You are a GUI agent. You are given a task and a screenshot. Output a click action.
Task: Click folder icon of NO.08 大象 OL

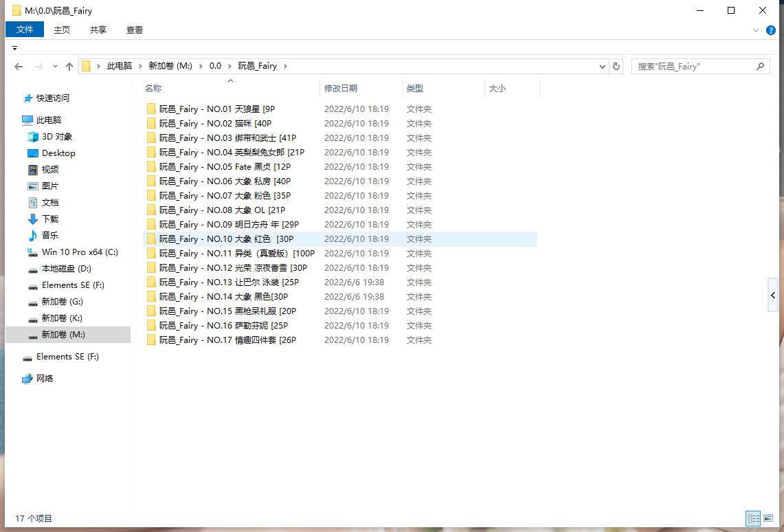pos(151,210)
